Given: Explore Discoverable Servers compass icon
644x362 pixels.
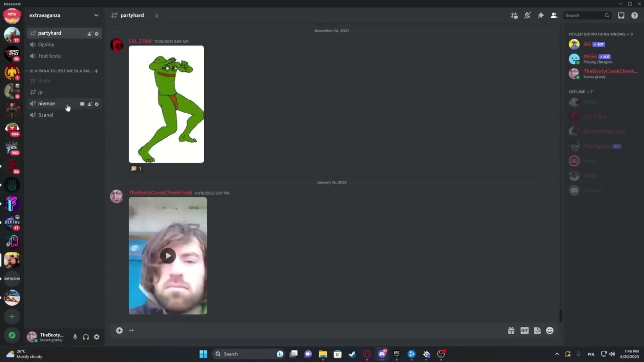Looking at the screenshot, I should 12,335.
